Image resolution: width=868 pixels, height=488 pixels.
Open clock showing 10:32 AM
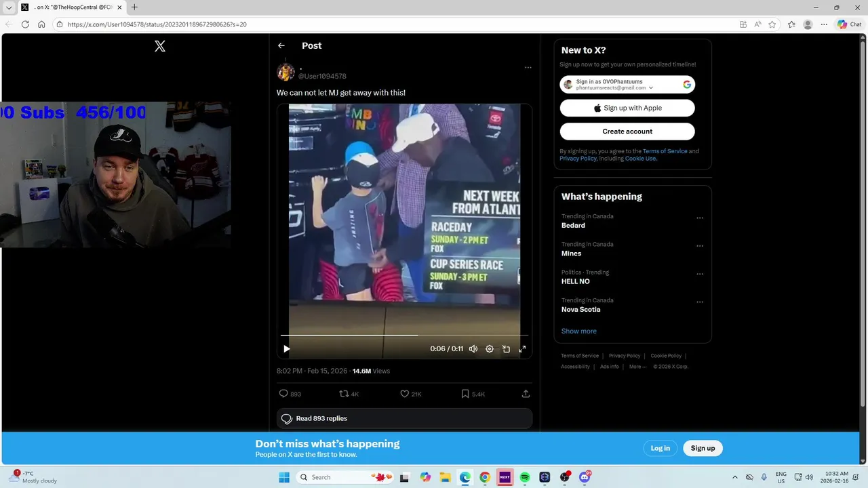point(835,477)
